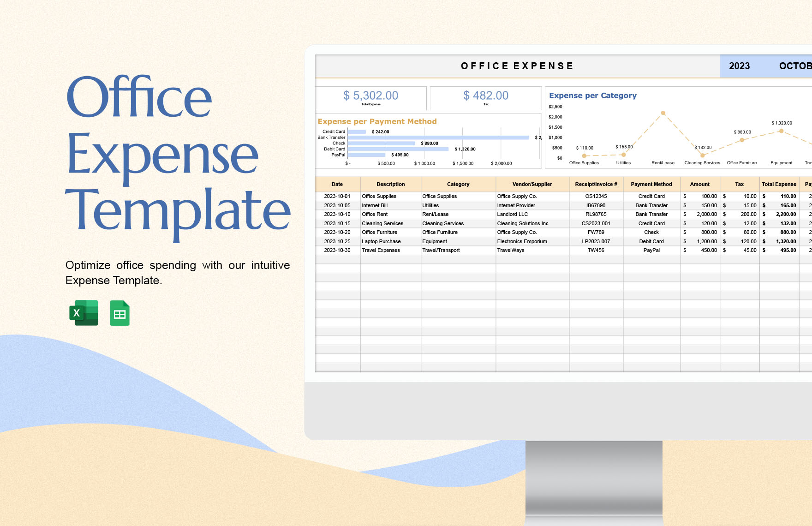Select the Microsoft Excel icon

(84, 313)
